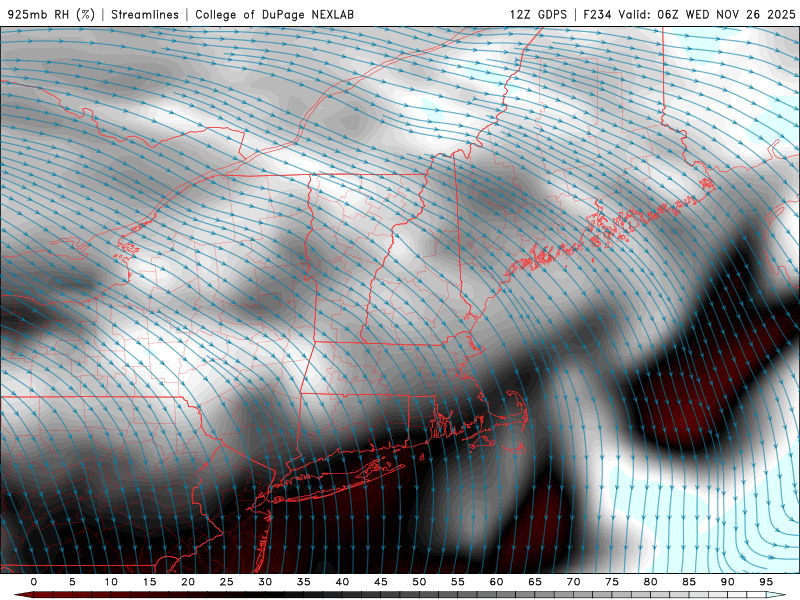
Task: Click the "90" colorbar scale label
Action: [728, 582]
